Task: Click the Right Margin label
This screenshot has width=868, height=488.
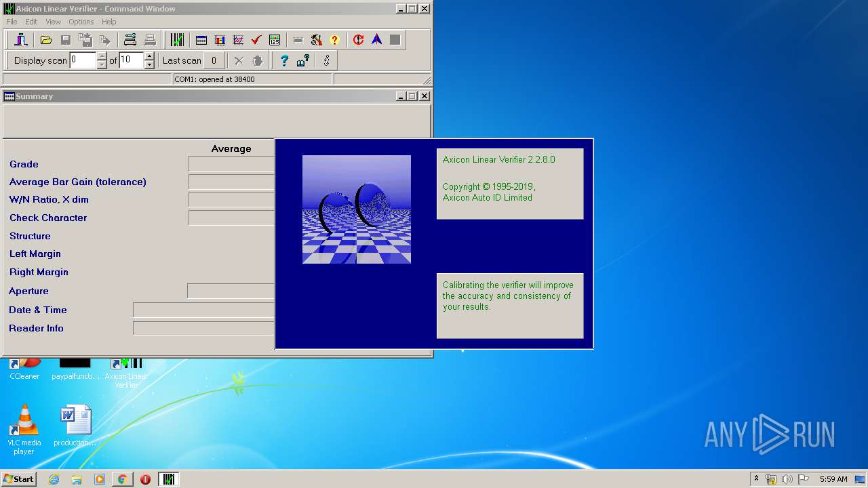Action: (x=39, y=272)
